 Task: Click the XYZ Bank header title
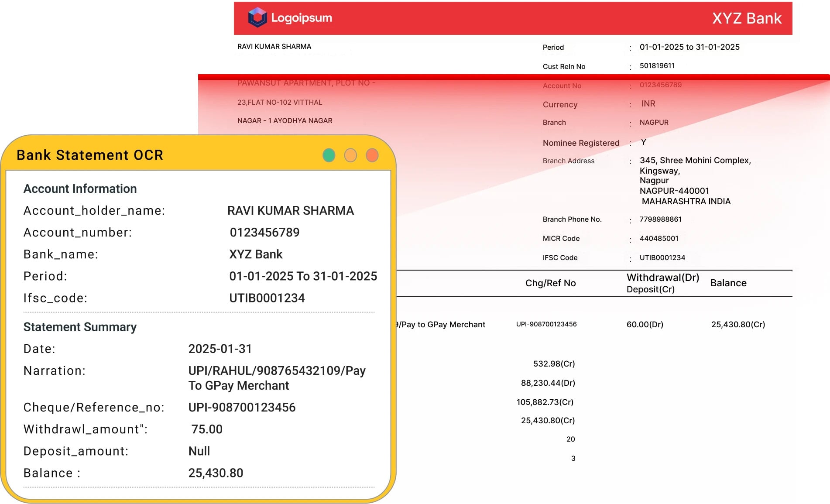(x=747, y=18)
